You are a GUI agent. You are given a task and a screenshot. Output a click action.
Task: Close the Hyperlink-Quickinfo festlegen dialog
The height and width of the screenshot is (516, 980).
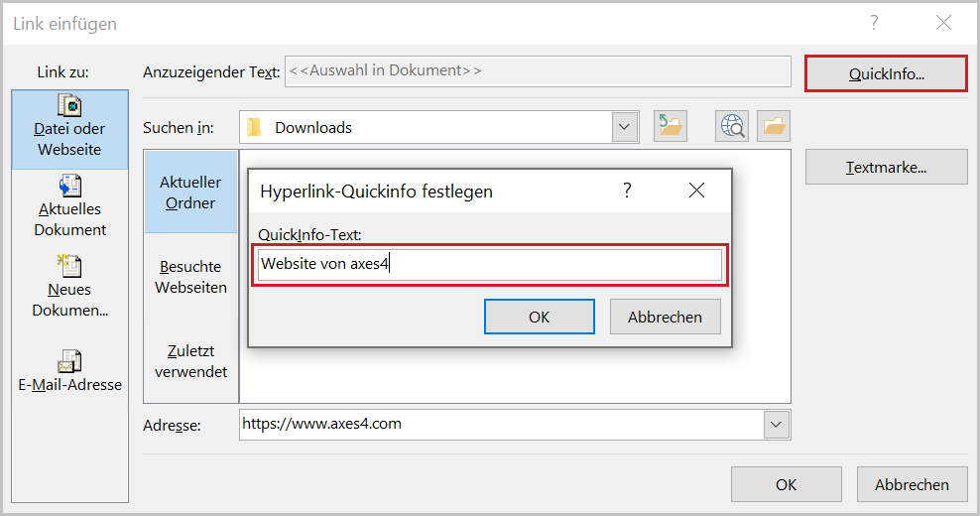coord(696,191)
